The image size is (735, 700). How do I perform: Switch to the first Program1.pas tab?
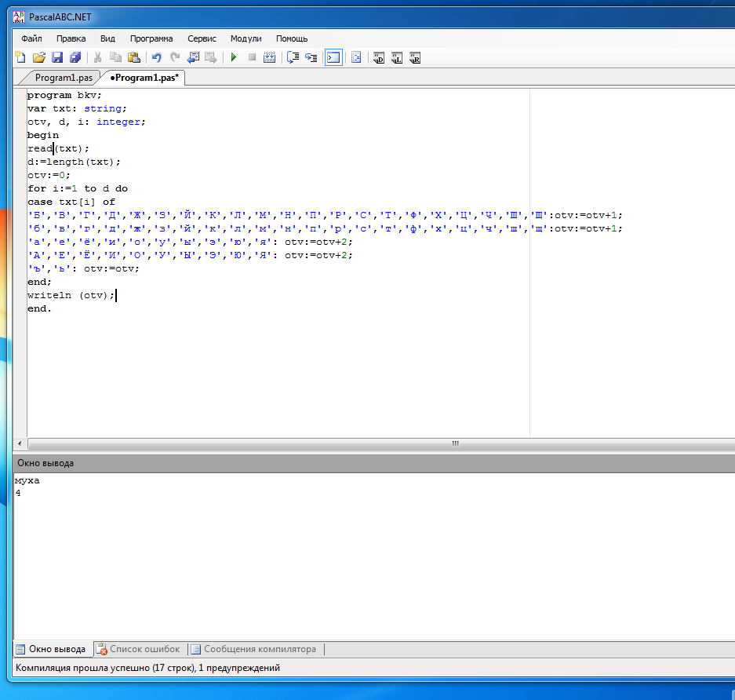click(63, 78)
